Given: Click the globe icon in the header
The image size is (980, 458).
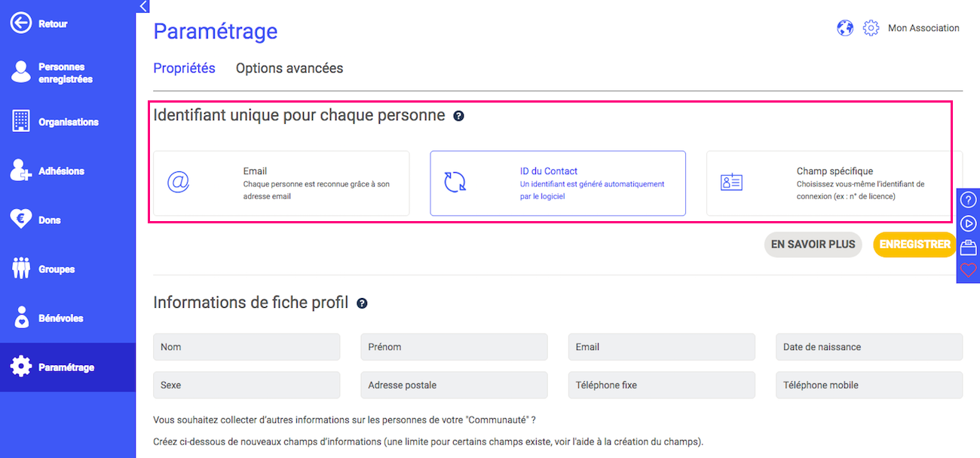Looking at the screenshot, I should coord(845,27).
